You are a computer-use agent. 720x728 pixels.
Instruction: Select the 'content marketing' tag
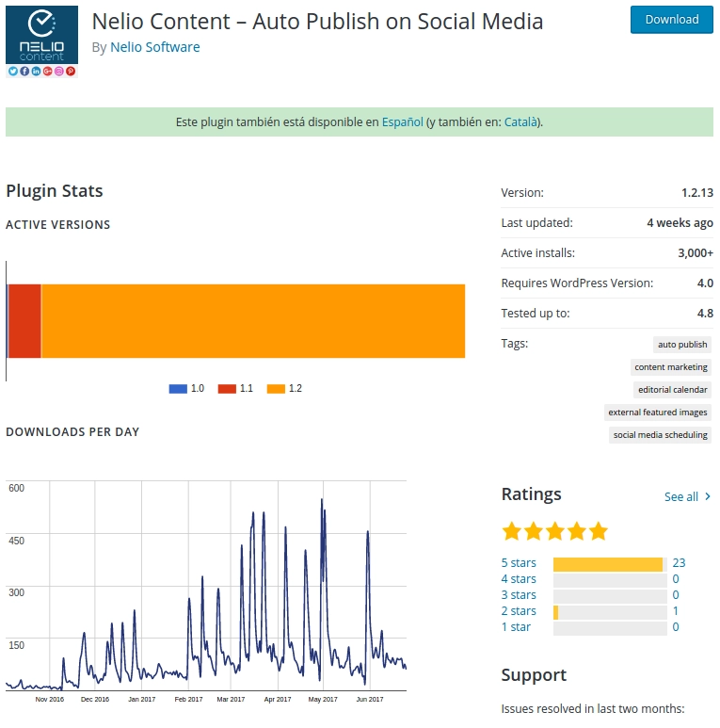[x=671, y=367]
